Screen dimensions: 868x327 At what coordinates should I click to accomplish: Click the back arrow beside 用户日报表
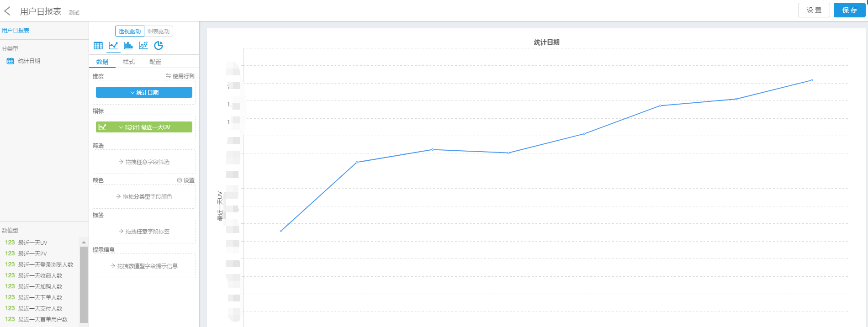[x=7, y=11]
